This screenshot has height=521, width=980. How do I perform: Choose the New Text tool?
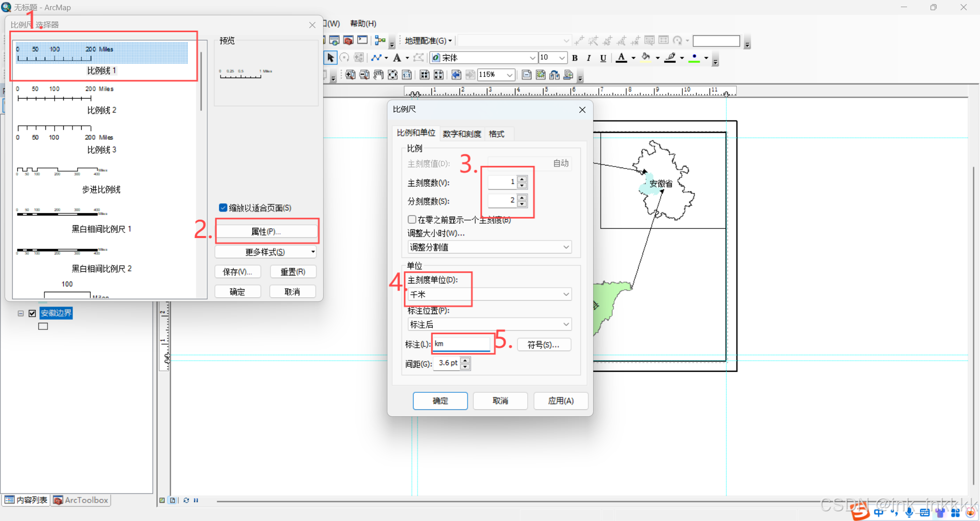397,58
